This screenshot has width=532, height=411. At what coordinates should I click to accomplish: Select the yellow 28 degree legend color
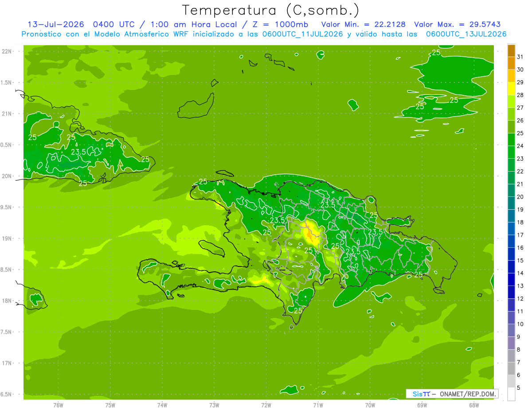click(511, 89)
